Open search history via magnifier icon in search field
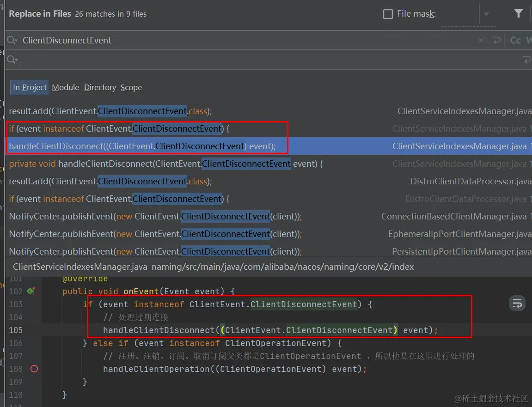 12,40
